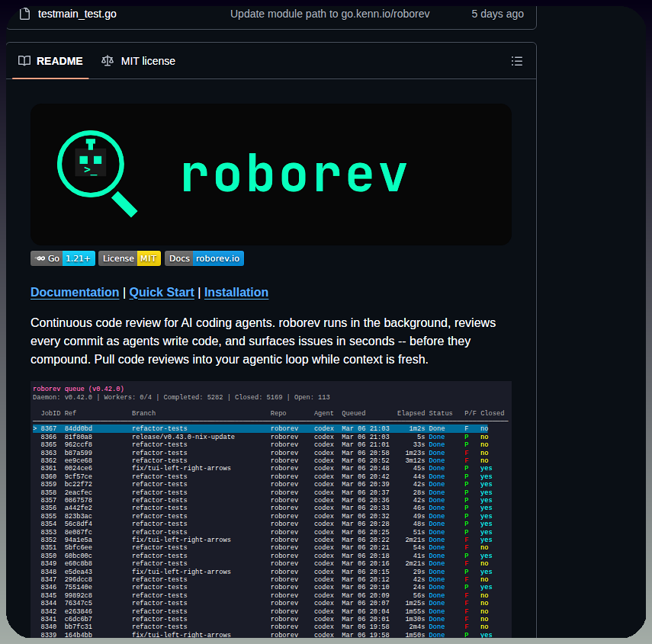Click the License MIT badge
Image resolution: width=652 pixels, height=644 pixels.
(130, 258)
